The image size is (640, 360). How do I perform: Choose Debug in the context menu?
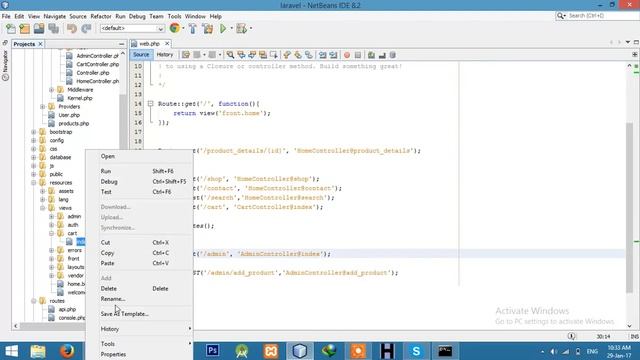pos(139,182)
